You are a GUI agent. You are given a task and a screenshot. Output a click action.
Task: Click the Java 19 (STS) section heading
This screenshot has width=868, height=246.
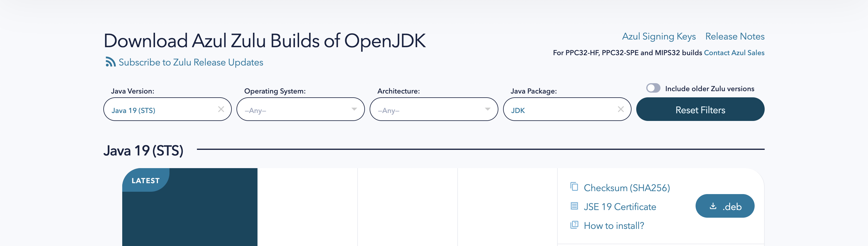143,150
